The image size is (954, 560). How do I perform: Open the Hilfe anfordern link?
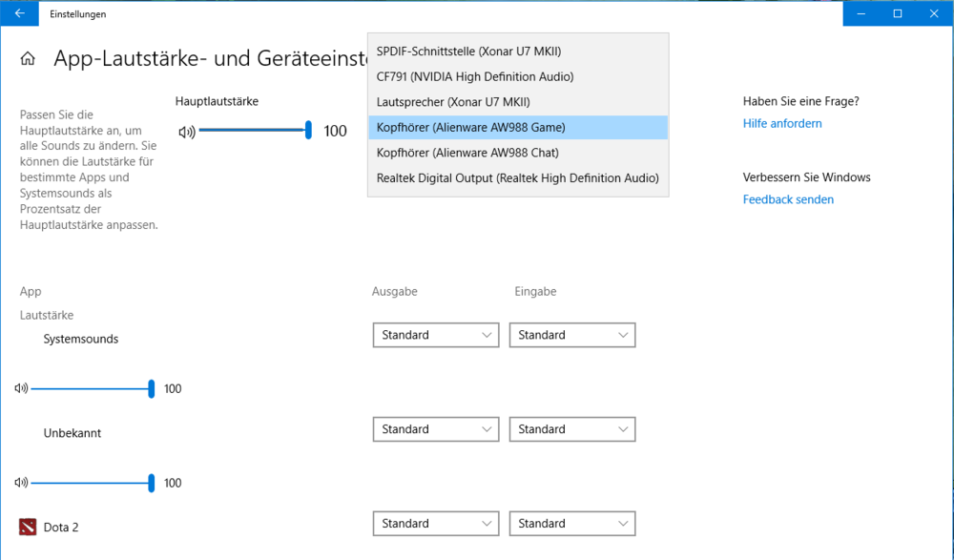[x=782, y=123]
